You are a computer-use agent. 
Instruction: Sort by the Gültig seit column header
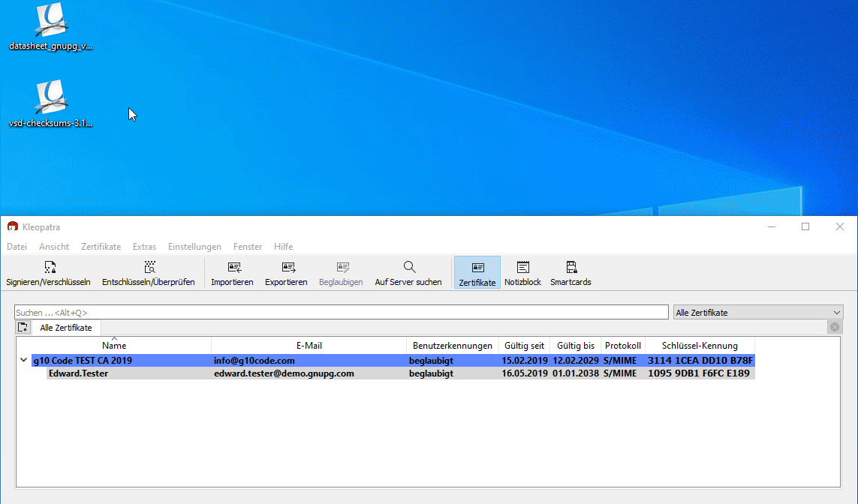pyautogui.click(x=524, y=346)
